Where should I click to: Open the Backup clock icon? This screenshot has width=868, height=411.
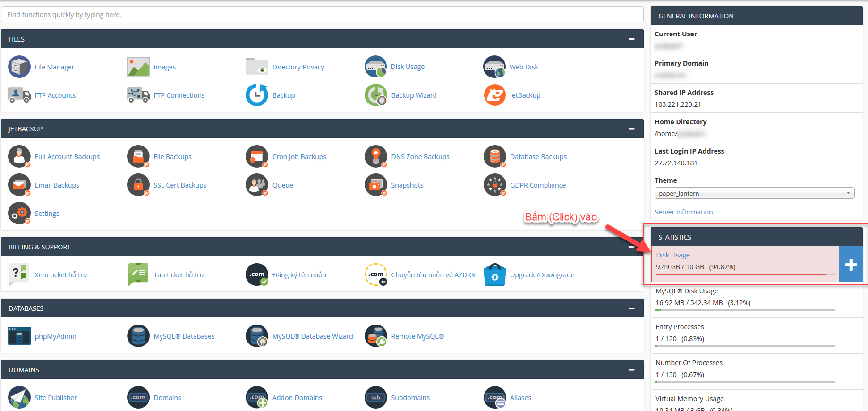pos(257,95)
